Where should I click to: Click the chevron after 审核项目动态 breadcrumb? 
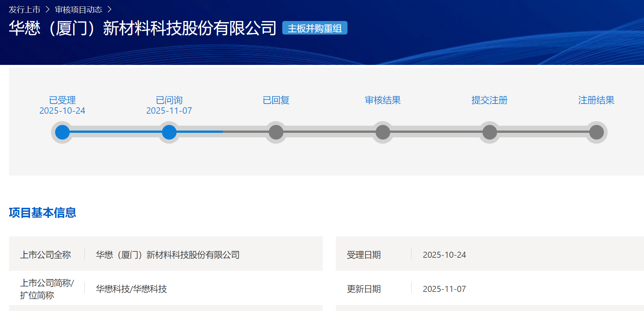[x=109, y=9]
